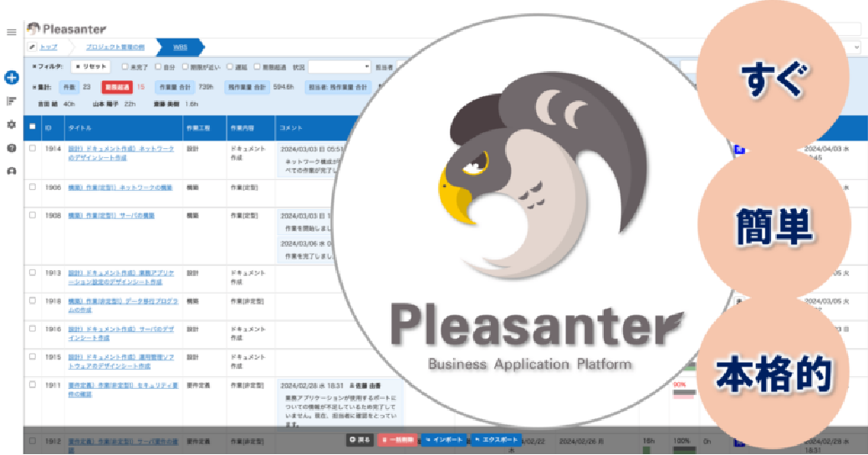The image size is (868, 455).
Task: Click the インポート button
Action: click(444, 440)
